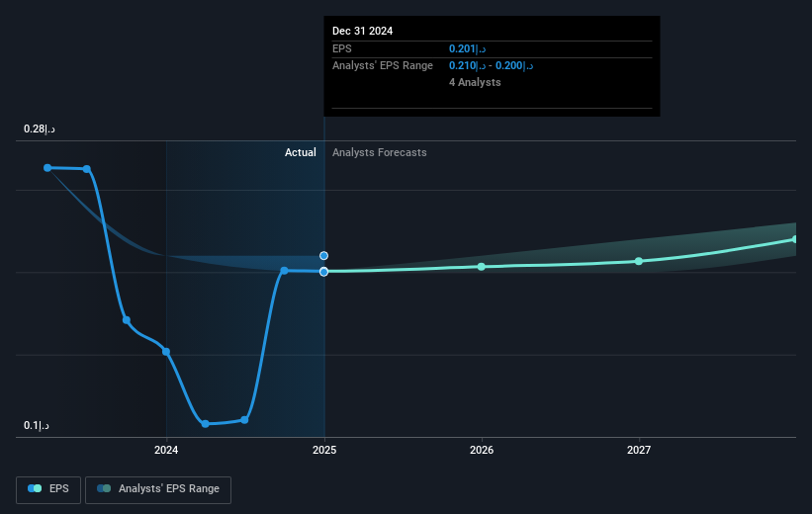Screen dimensions: 812x514
Task: Toggle the Analysts' EPS Range legend
Action: [x=158, y=489]
